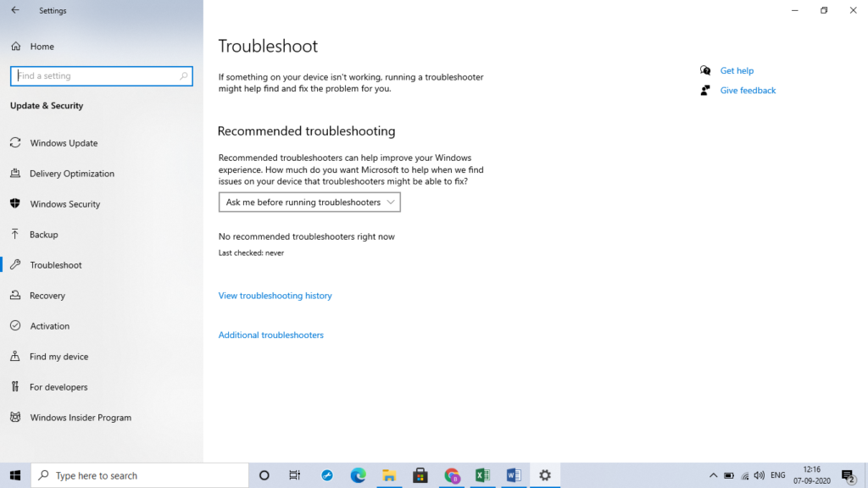Expand the 'Ask me before running troubleshooters' dropdown
Viewport: 868px width, 488px height.
click(x=309, y=202)
